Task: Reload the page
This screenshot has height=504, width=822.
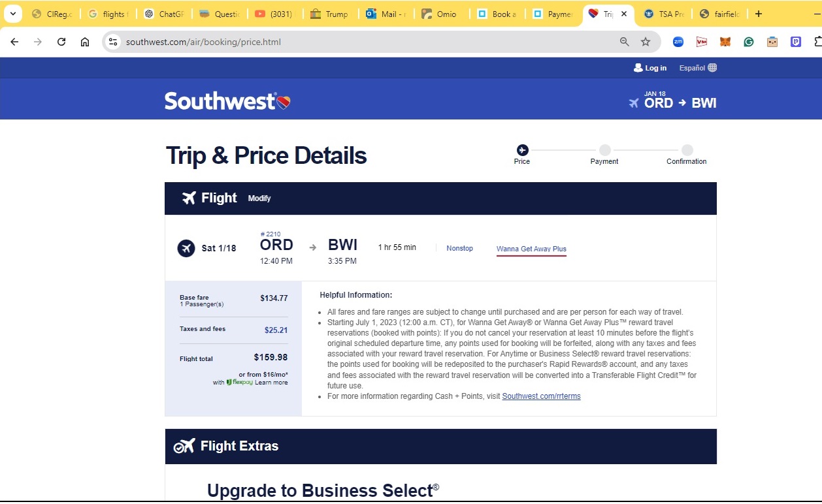Action: tap(61, 42)
